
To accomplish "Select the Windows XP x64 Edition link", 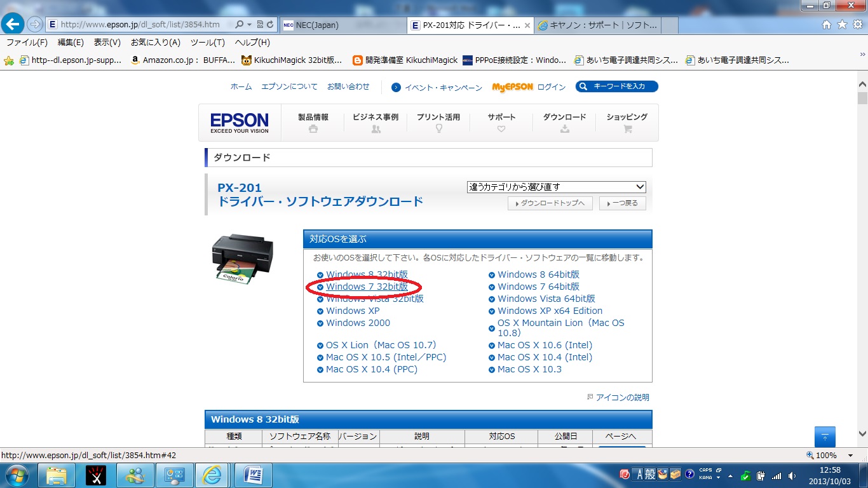I will click(550, 311).
